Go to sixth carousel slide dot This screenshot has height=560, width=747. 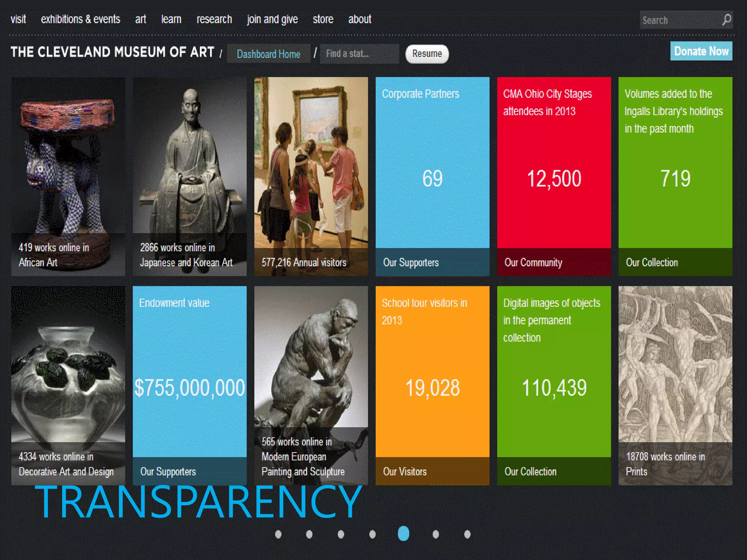[x=436, y=534]
